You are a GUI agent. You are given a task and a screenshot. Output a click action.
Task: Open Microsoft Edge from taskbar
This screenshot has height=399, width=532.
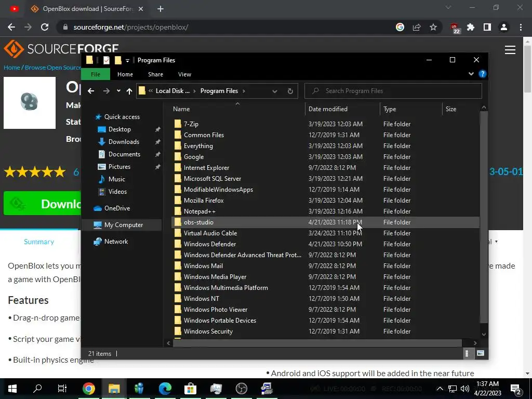(165, 389)
